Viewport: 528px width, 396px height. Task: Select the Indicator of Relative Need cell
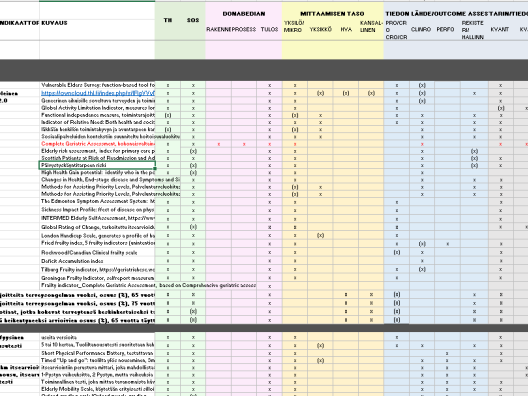point(97,122)
